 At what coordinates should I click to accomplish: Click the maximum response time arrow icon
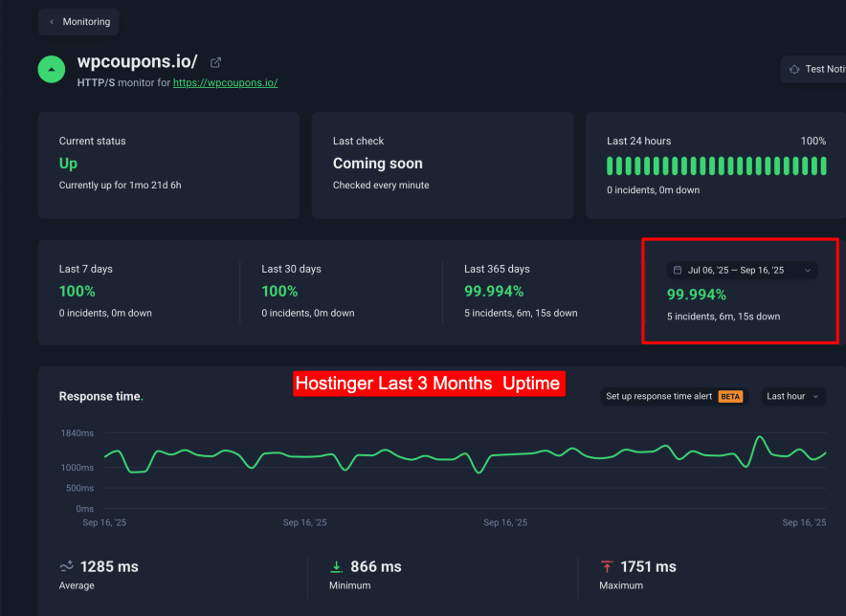pos(607,566)
